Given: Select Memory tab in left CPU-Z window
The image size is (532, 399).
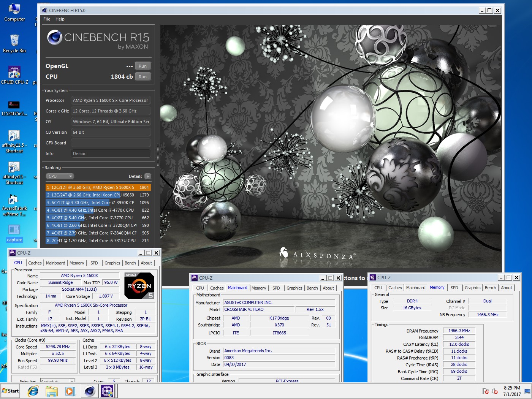Looking at the screenshot, I should click(x=77, y=263).
